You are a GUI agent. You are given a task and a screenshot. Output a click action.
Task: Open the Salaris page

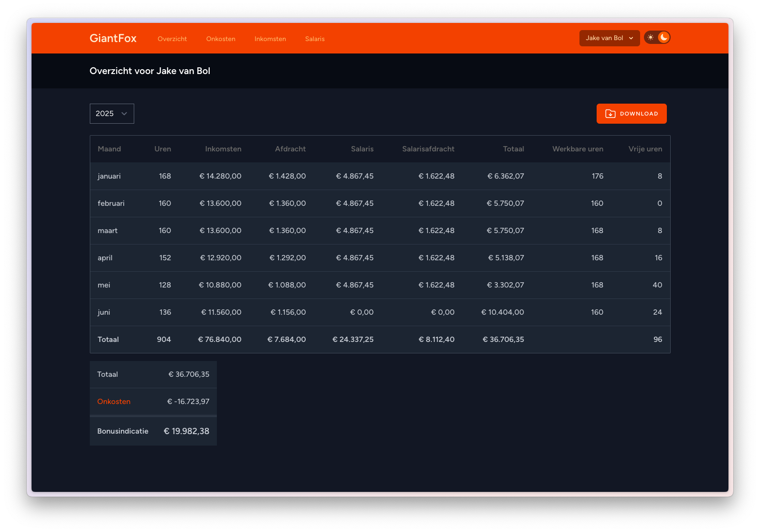(315, 39)
